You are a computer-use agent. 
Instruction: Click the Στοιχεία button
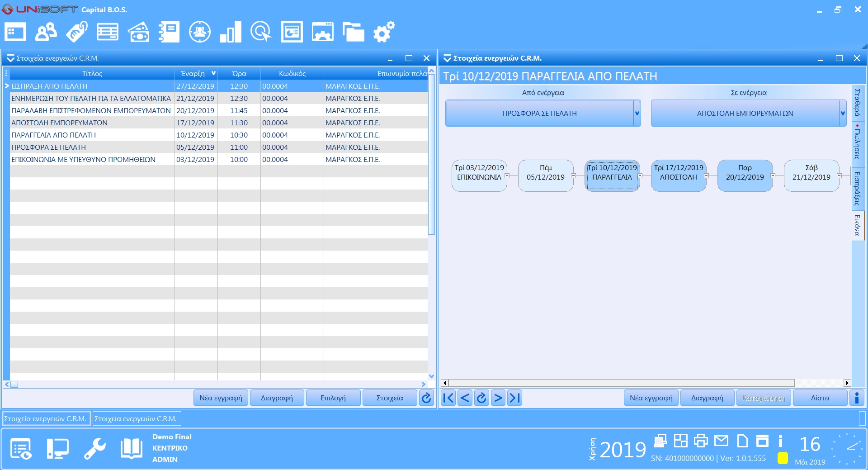click(390, 398)
